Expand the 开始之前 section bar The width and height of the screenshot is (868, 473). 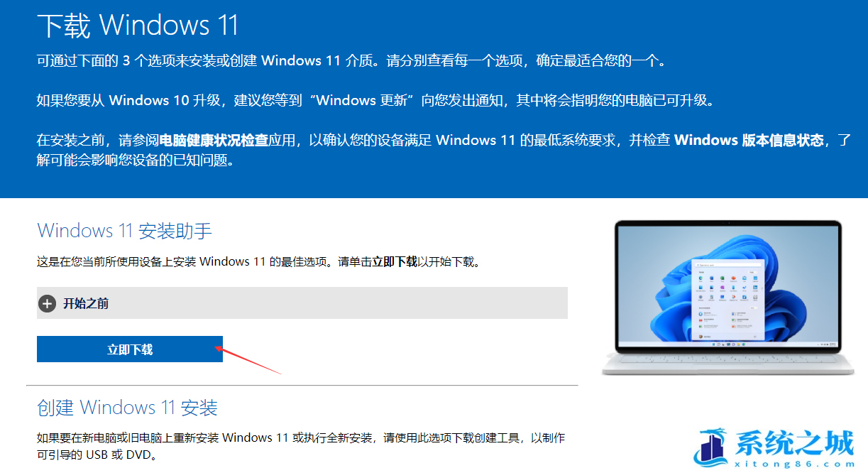tap(302, 303)
